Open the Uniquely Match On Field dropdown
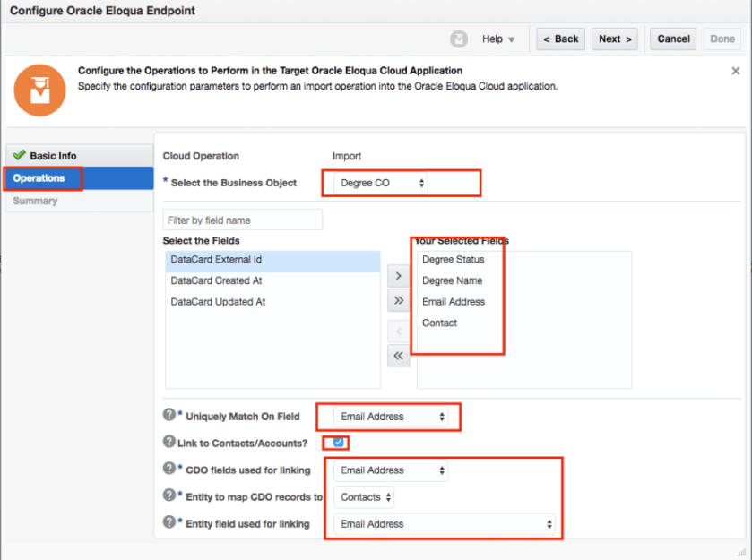This screenshot has width=752, height=560. tap(392, 417)
